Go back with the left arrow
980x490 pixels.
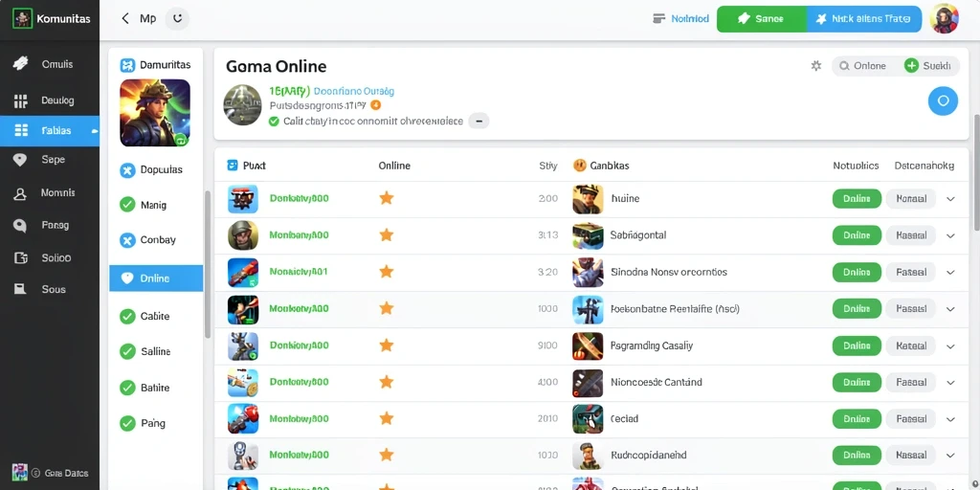(x=125, y=19)
